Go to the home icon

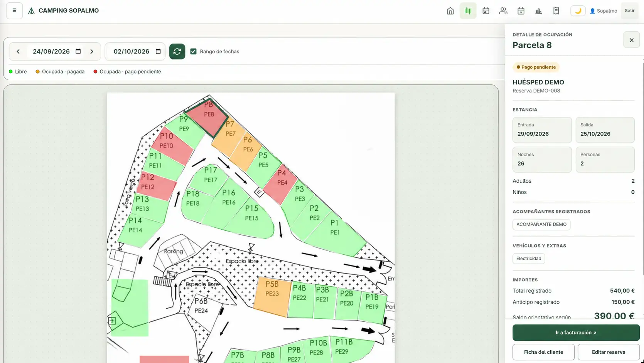click(450, 11)
